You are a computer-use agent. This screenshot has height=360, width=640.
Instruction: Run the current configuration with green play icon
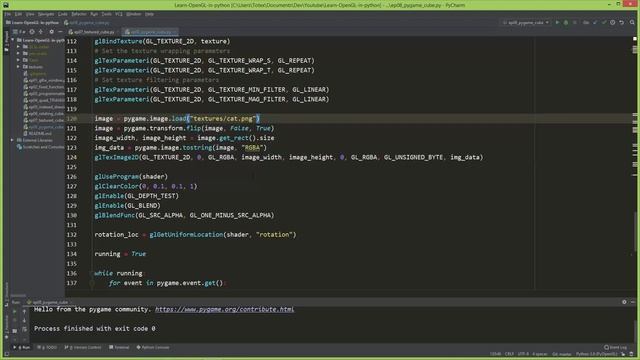tap(557, 22)
